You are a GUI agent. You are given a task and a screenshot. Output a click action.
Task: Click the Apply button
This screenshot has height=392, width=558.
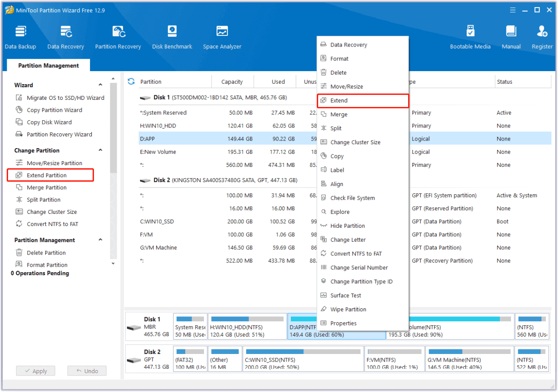click(35, 371)
